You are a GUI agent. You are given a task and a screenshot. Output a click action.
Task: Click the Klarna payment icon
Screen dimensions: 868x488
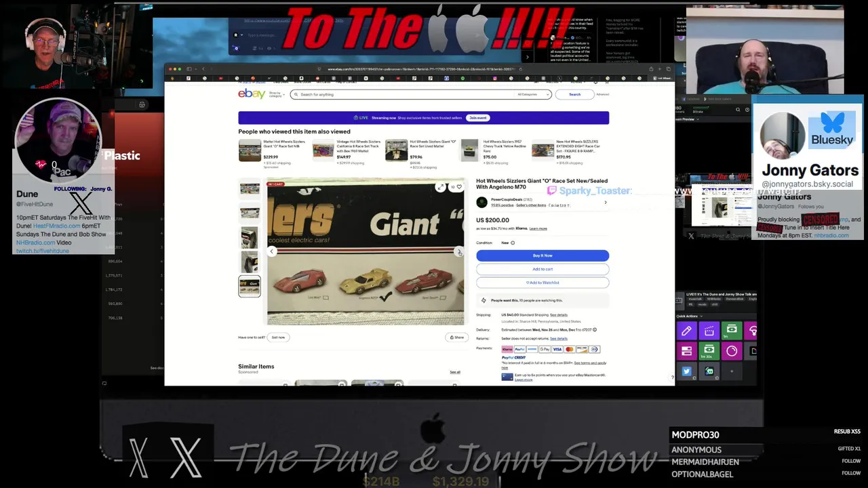click(507, 349)
